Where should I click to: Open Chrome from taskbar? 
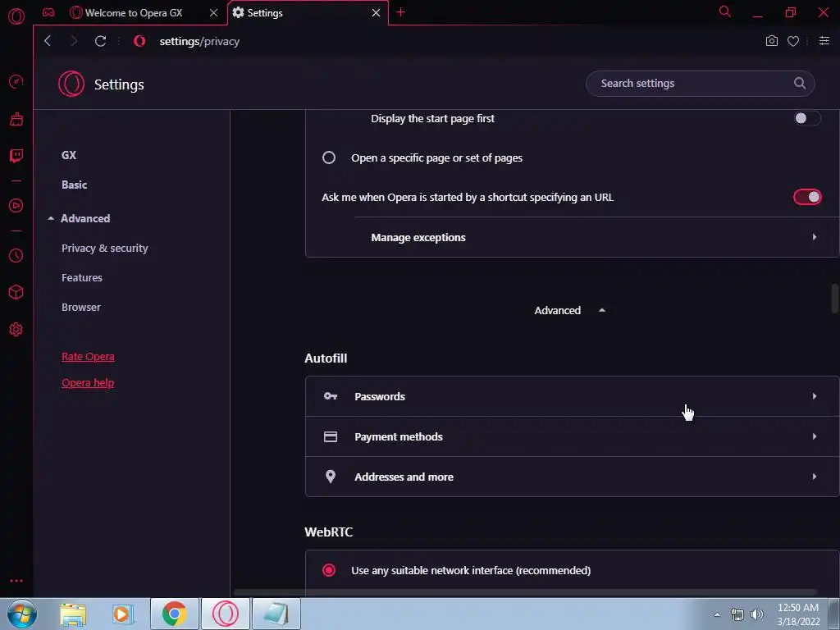pyautogui.click(x=174, y=614)
